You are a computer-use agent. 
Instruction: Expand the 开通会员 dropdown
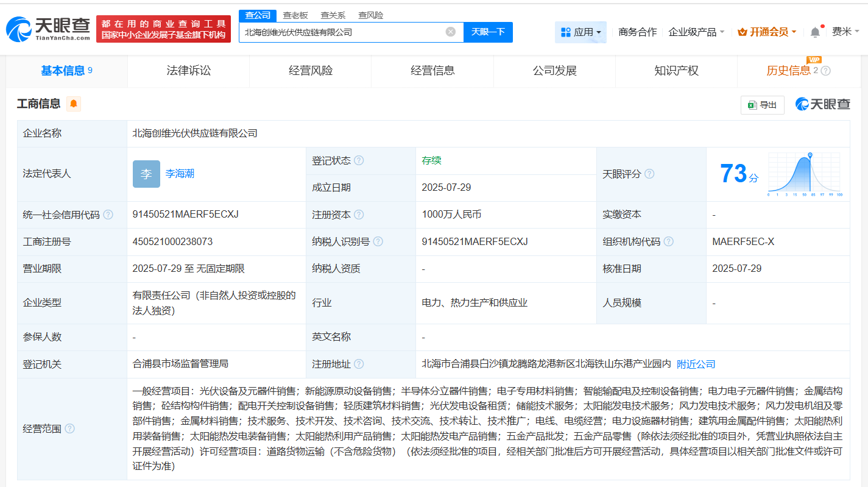tap(767, 32)
